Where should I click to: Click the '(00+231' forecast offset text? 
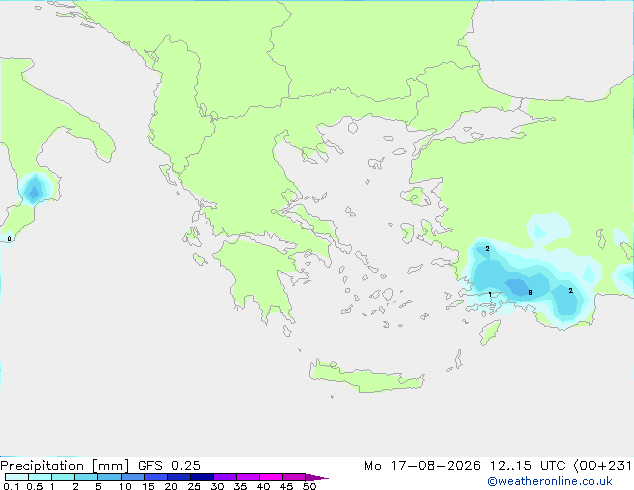pos(603,466)
